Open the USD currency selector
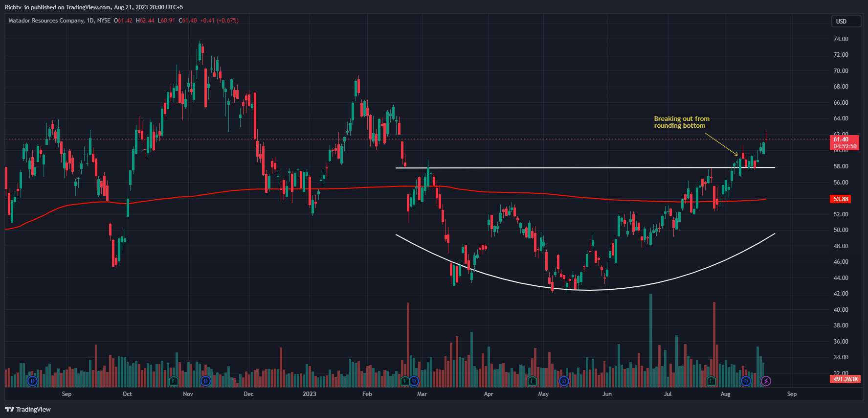 pos(846,21)
